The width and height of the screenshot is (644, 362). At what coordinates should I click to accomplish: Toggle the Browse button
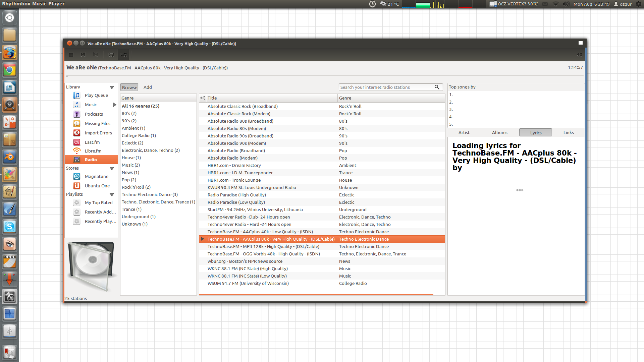(x=129, y=87)
